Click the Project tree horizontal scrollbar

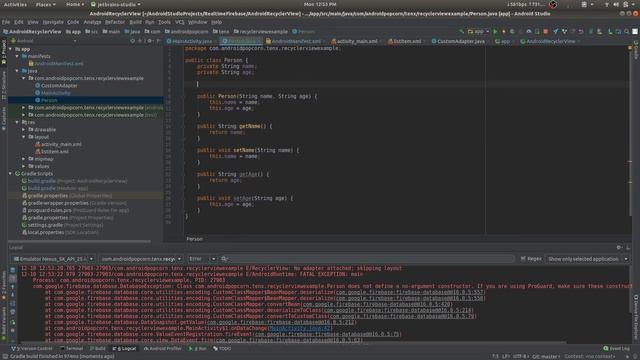[80, 241]
